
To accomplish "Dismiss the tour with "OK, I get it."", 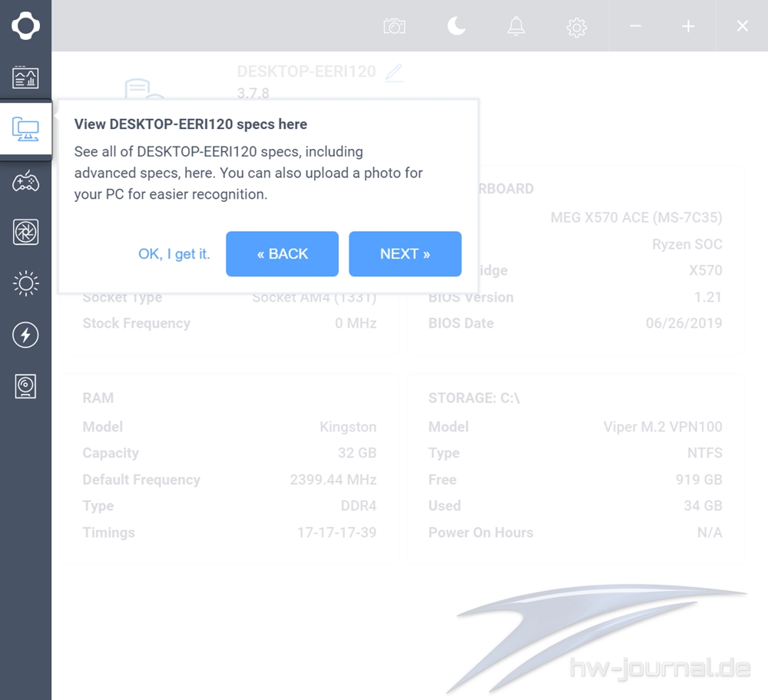I will (x=174, y=254).
